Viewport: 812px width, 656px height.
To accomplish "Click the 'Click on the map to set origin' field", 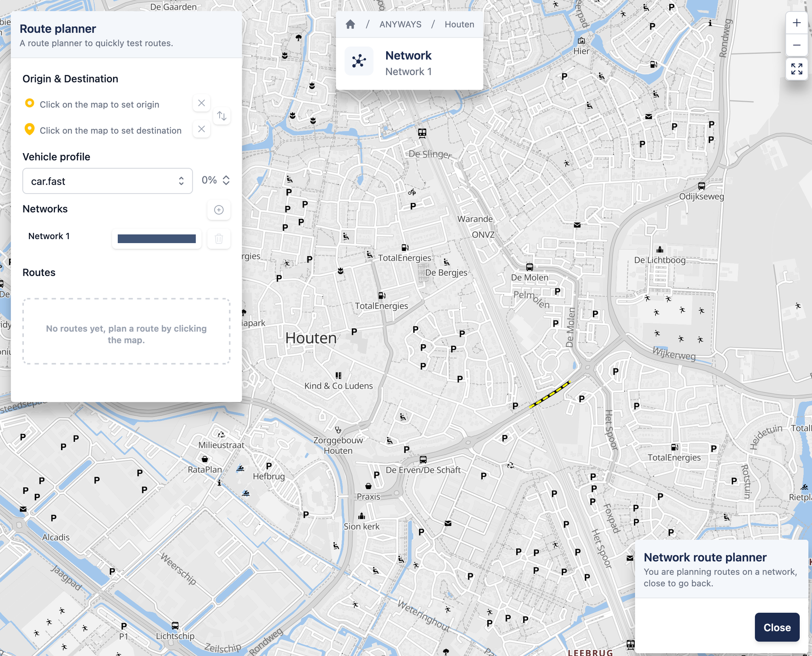I will point(99,104).
